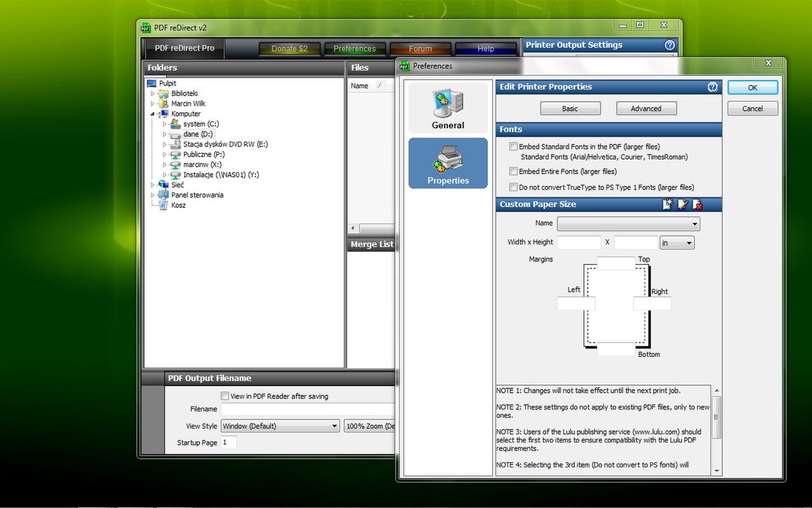The width and height of the screenshot is (812, 508).
Task: Cancel the Preferences dialog
Action: [x=752, y=109]
